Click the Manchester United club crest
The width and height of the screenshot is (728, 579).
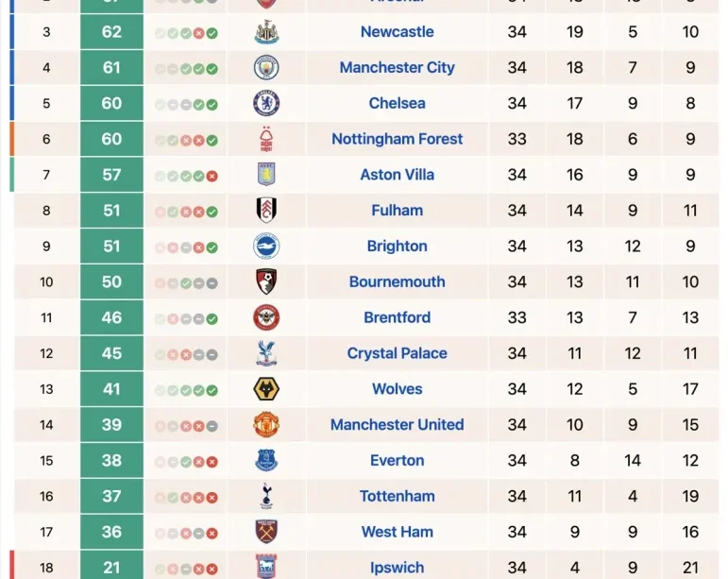coord(266,425)
